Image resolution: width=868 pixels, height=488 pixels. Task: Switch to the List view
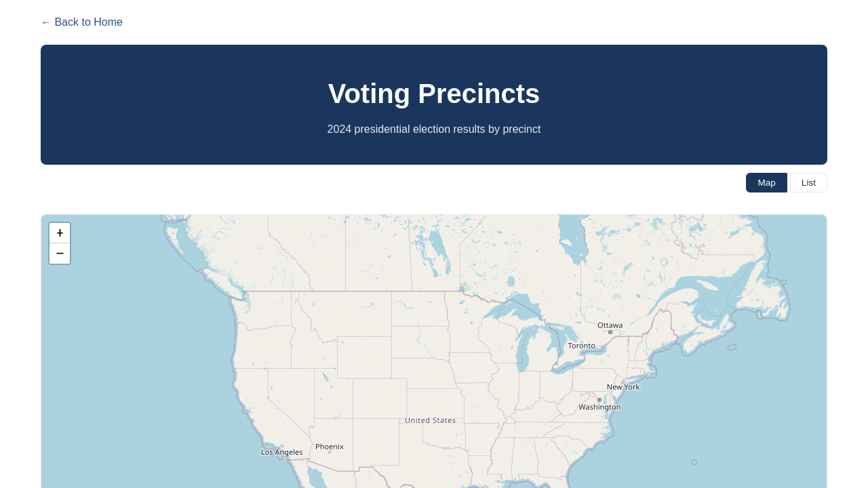point(808,182)
